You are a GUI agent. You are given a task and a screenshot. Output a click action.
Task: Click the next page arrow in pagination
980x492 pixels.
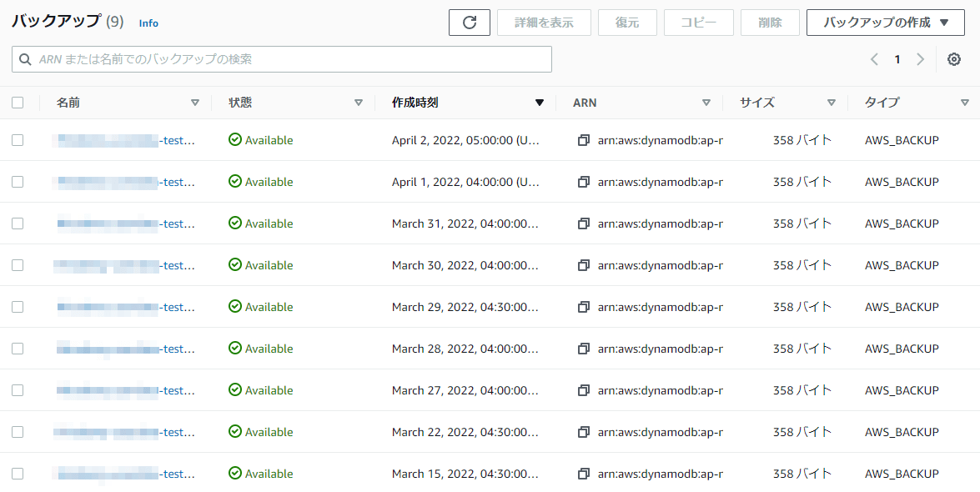[x=920, y=59]
